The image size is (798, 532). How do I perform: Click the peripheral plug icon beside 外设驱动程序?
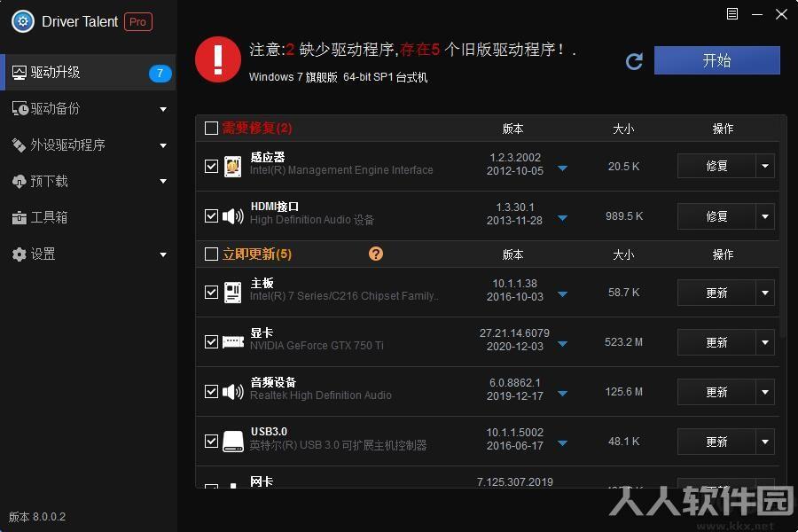click(19, 145)
